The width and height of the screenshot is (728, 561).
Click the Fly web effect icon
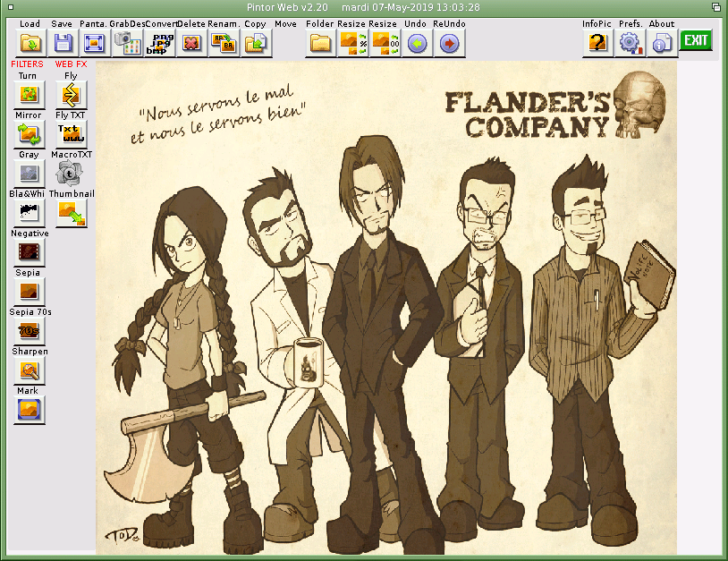point(71,95)
